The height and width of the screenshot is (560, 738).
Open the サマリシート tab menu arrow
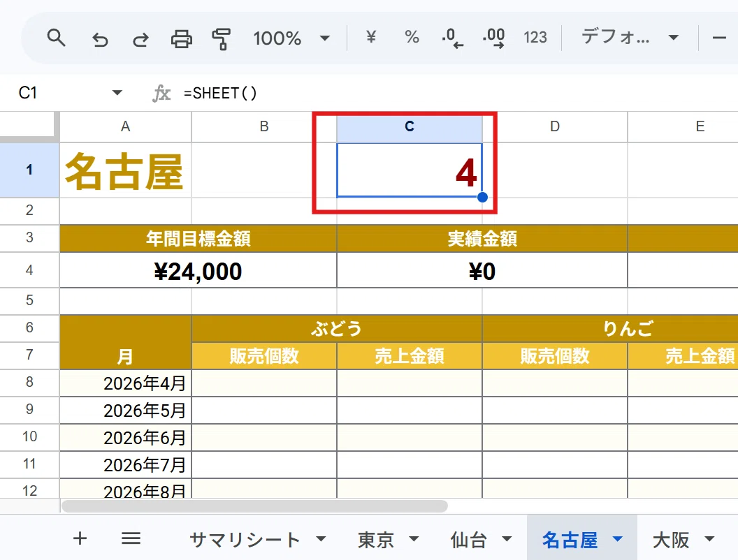coord(321,539)
